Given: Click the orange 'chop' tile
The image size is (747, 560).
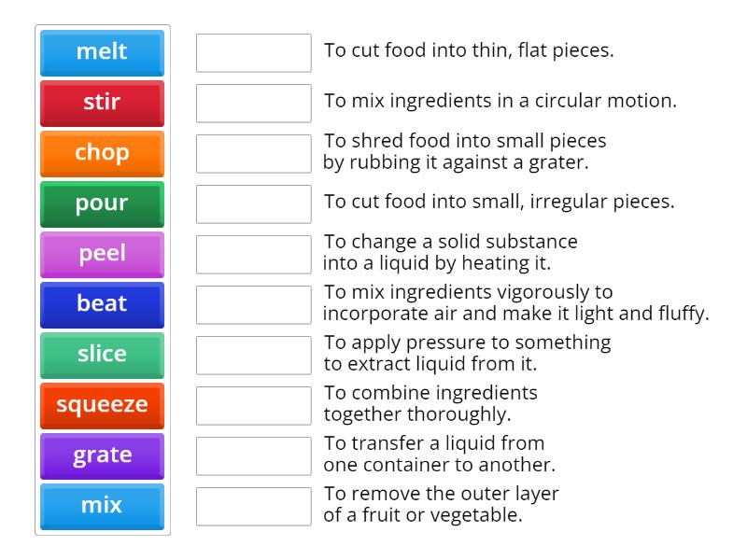Looking at the screenshot, I should pos(101,154).
